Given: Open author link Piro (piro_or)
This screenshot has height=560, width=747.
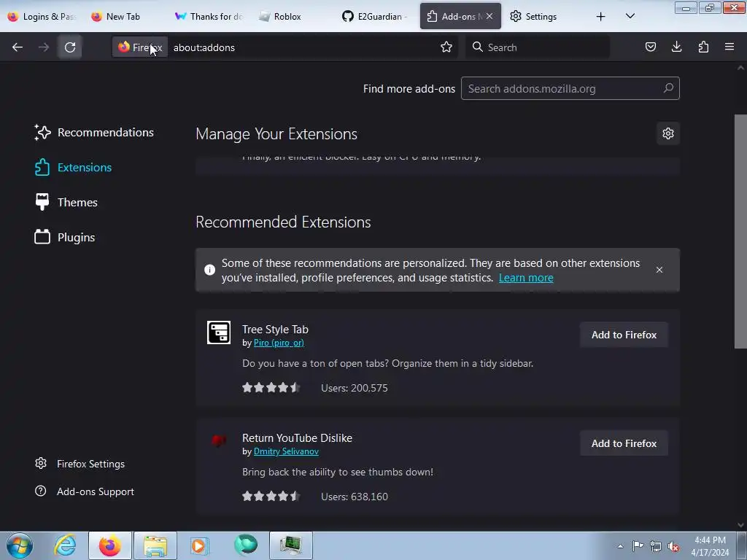Looking at the screenshot, I should (279, 343).
